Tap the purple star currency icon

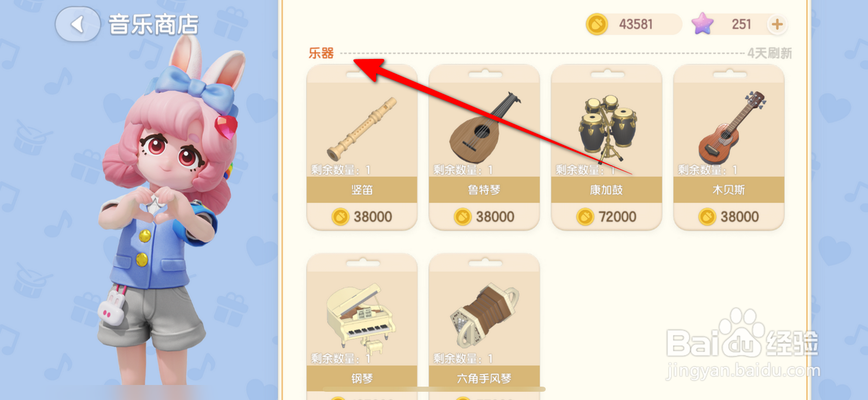(703, 24)
